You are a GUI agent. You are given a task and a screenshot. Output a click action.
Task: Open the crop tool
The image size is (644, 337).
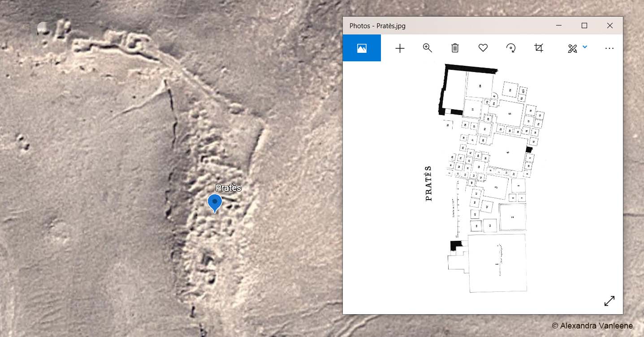539,48
